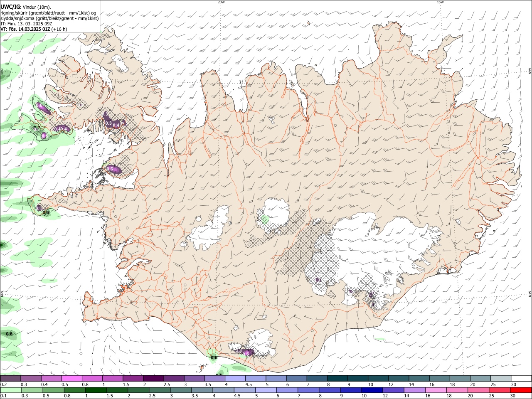The image size is (532, 399).
Task: Click the '15W' longitude label
Action: tap(440, 2)
